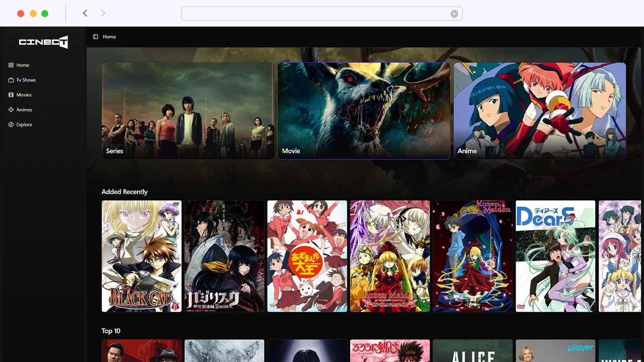Viewport: 644px width, 362px height.
Task: Click the Home breadcrumb in top bar
Action: pyautogui.click(x=109, y=37)
